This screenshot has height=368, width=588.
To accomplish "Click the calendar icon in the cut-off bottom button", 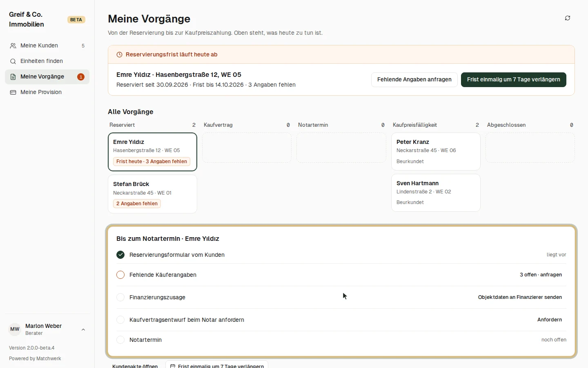I will tap(173, 366).
